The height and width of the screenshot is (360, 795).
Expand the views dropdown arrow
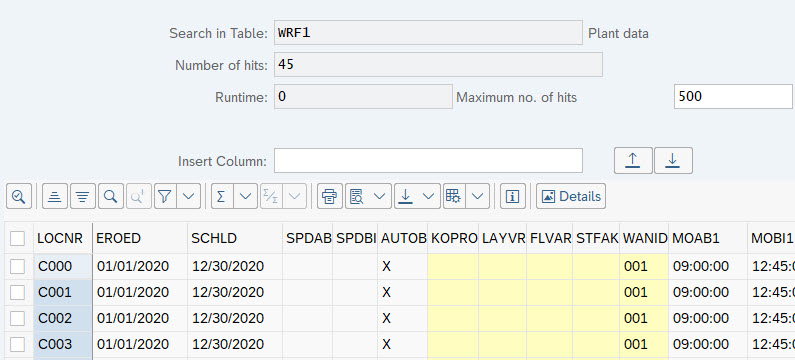[380, 196]
